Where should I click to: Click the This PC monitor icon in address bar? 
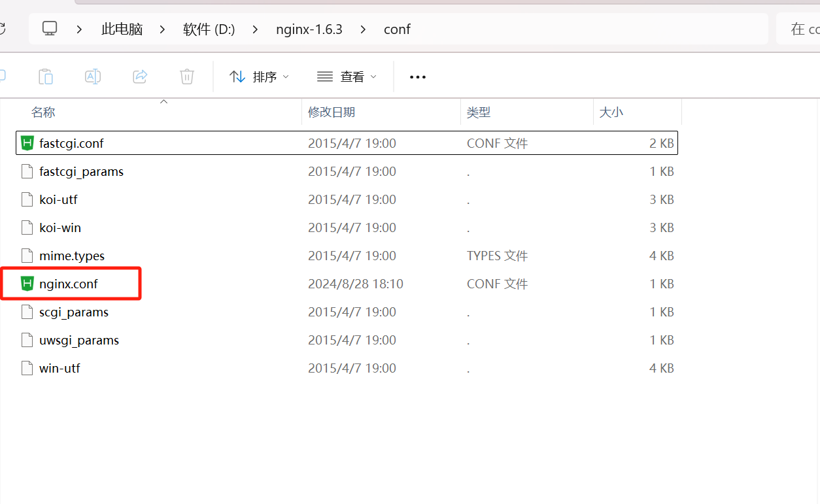[50, 29]
